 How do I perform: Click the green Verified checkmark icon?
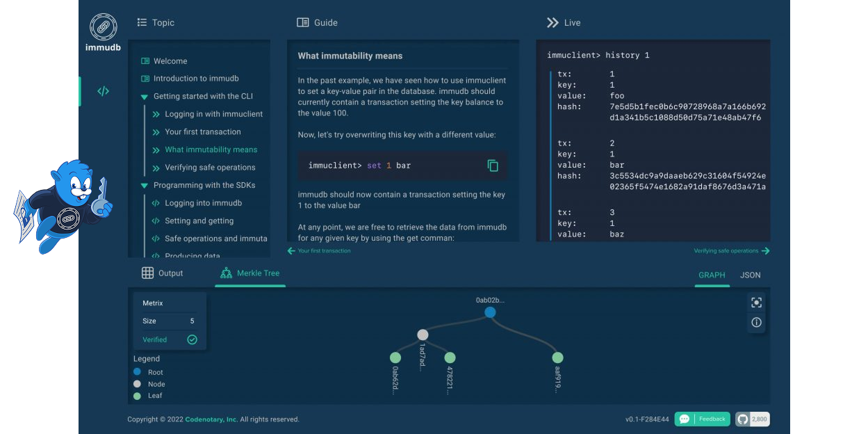click(x=192, y=339)
